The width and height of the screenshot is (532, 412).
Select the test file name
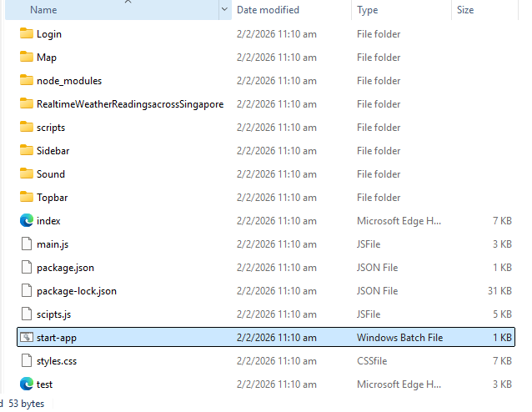click(44, 384)
